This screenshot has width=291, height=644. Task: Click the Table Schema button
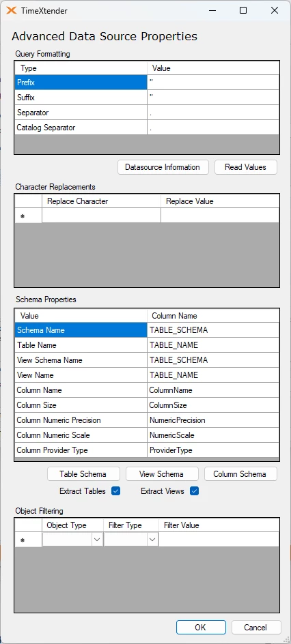click(83, 474)
